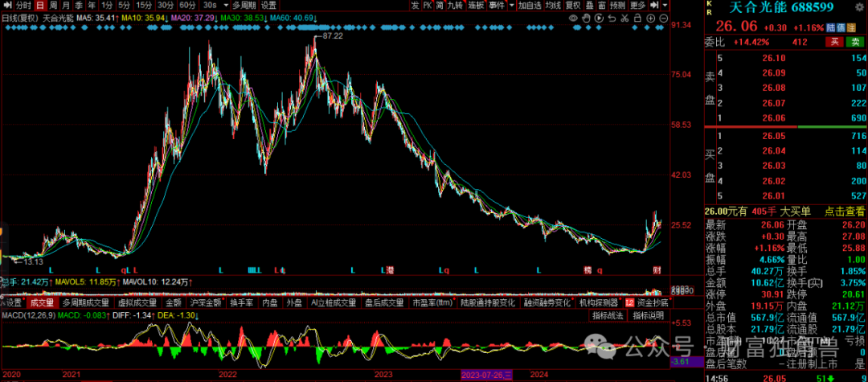
Task: Click the undo arrow icon
Action: [612, 18]
